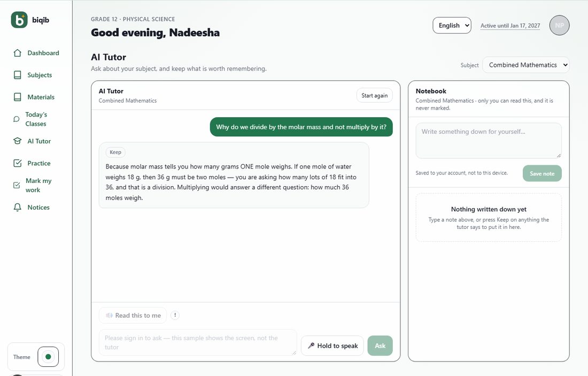Open Dashboard via its home icon
This screenshot has width=588, height=376.
(17, 53)
